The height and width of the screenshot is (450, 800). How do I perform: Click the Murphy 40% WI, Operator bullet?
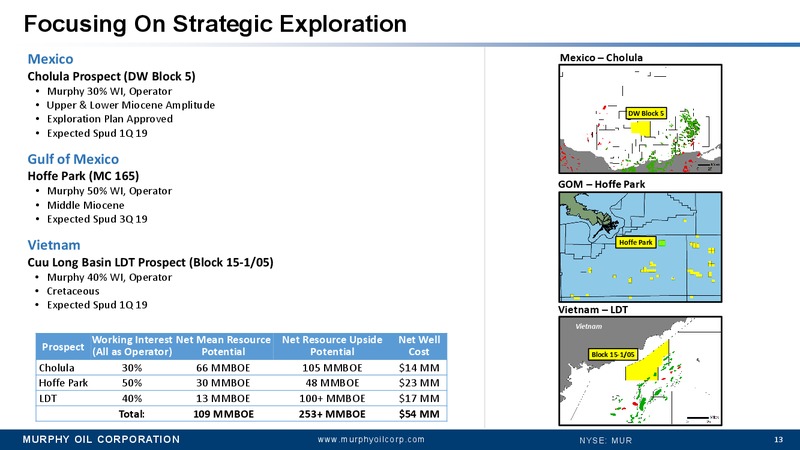point(109,278)
